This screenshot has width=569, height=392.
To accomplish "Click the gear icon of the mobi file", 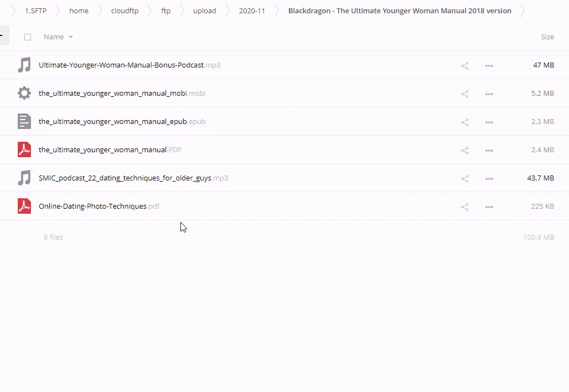I will click(24, 93).
